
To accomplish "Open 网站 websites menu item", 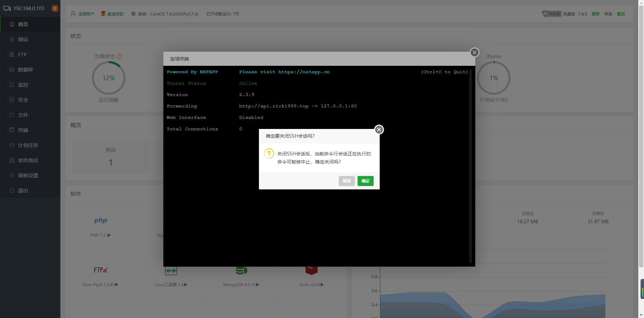I will pyautogui.click(x=23, y=39).
